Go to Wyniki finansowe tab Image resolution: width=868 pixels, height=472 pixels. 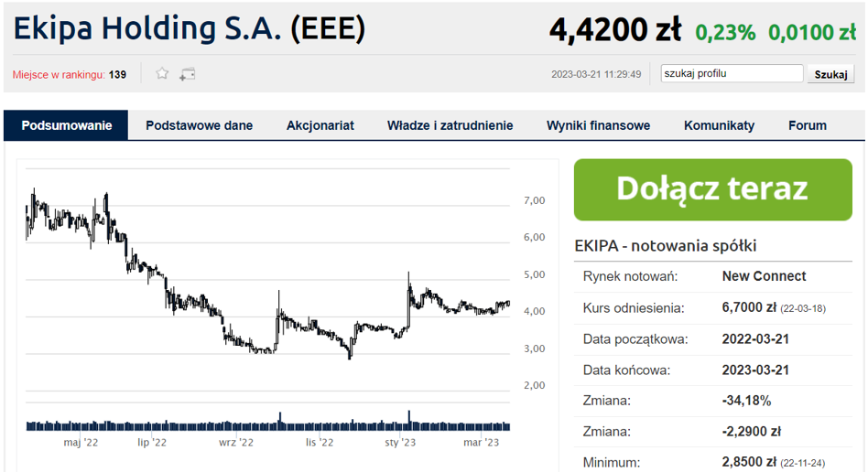pyautogui.click(x=599, y=125)
